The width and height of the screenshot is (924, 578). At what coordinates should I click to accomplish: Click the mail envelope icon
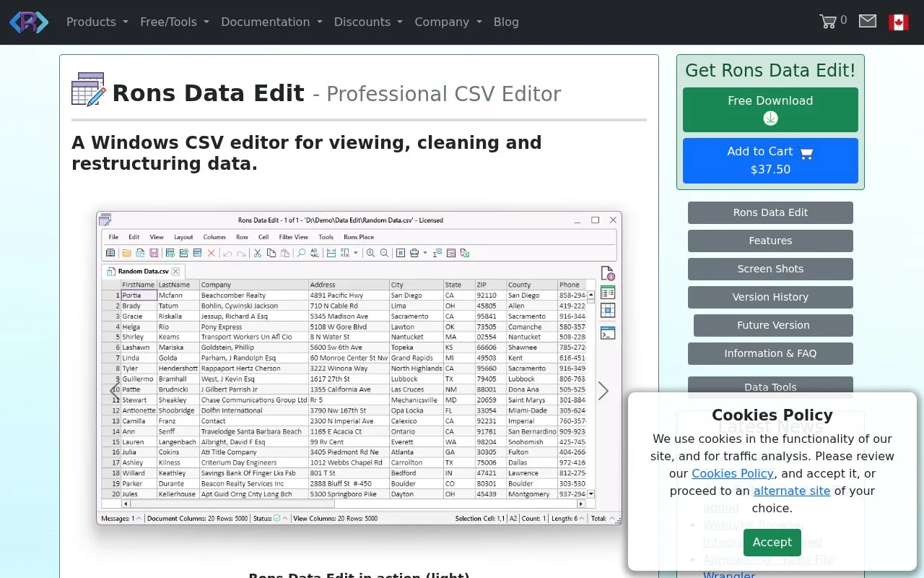click(868, 22)
